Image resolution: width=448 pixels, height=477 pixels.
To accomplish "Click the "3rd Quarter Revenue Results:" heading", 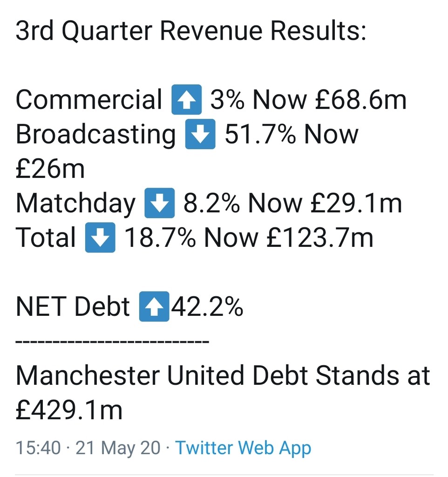I will pyautogui.click(x=191, y=31).
